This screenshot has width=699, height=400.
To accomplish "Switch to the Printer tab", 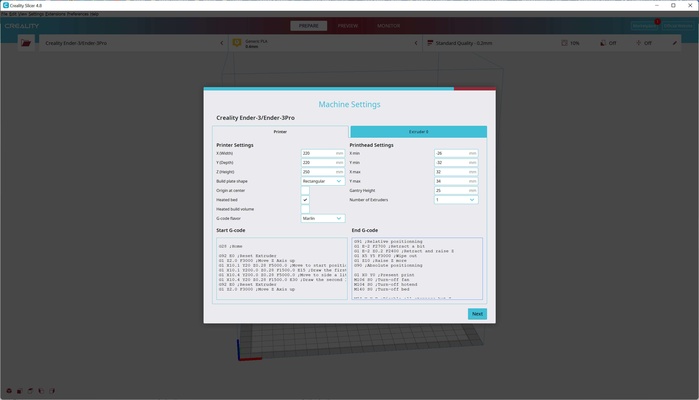I will point(280,132).
